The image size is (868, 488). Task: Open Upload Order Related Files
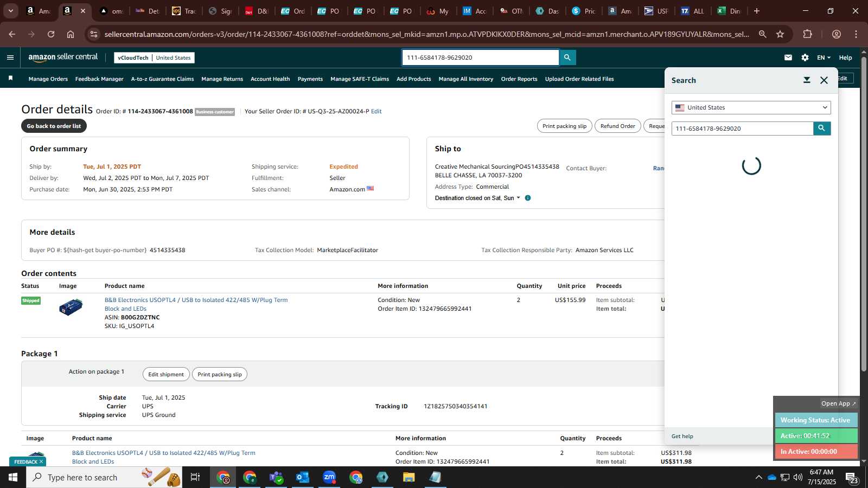pyautogui.click(x=579, y=79)
